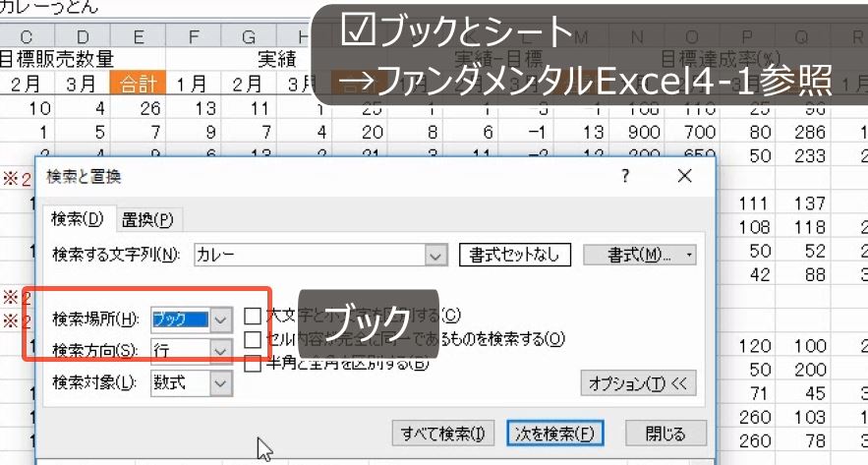Switch to the 検索(D) tab

tap(78, 218)
